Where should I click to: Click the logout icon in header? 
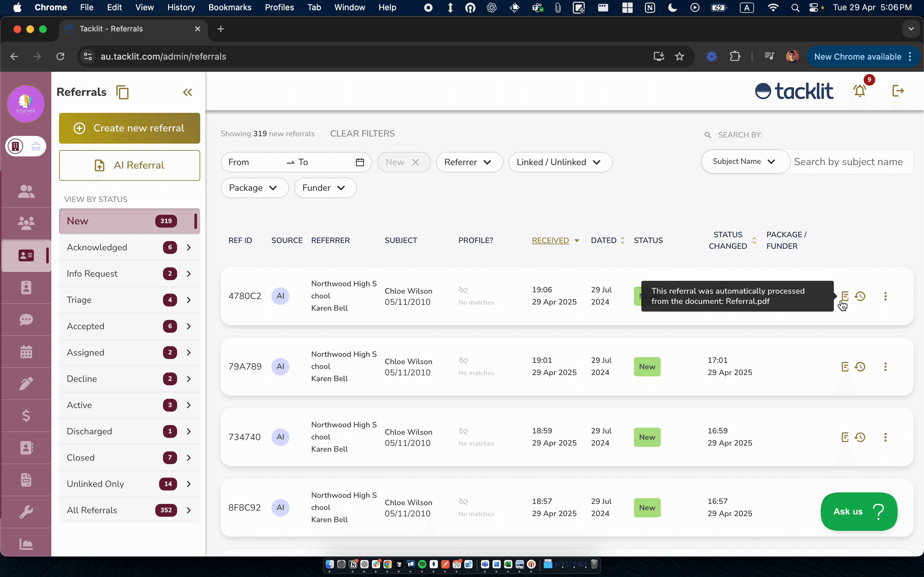click(x=898, y=91)
